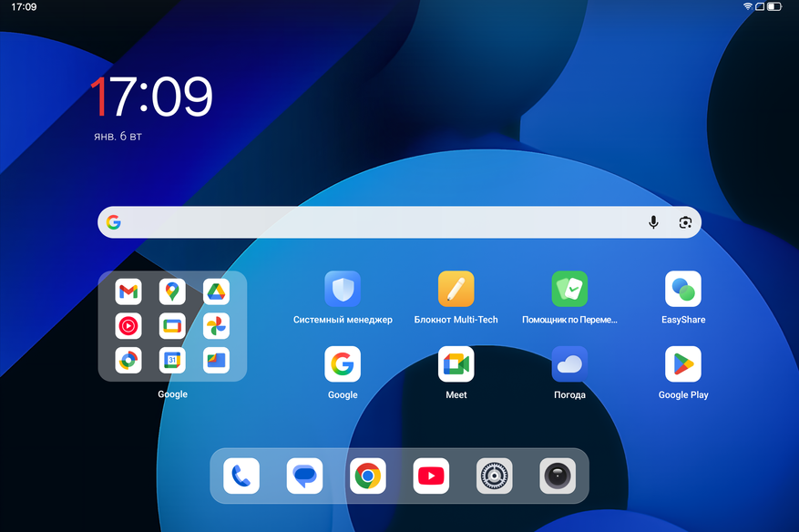Open the Помощник по Переме... app
Image resolution: width=799 pixels, height=532 pixels.
click(x=569, y=289)
